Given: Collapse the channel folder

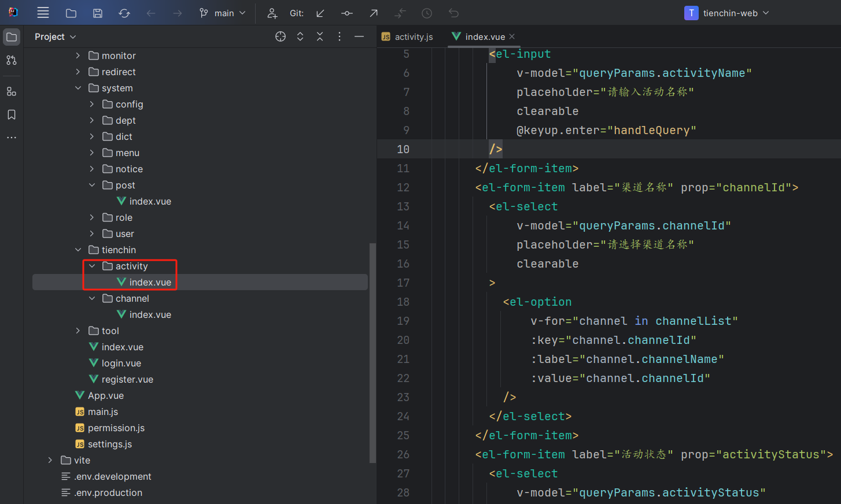Looking at the screenshot, I should [92, 298].
